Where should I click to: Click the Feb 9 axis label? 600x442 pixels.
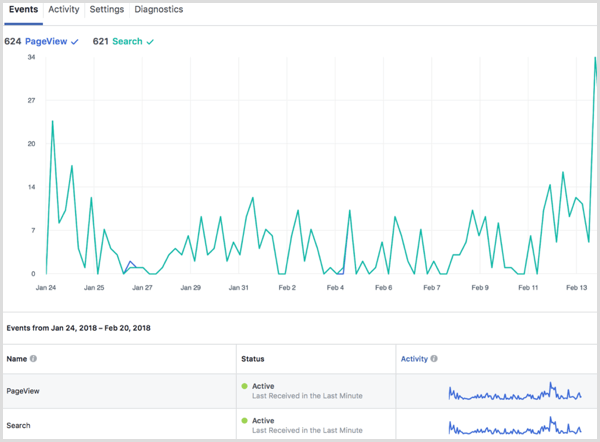tap(480, 287)
